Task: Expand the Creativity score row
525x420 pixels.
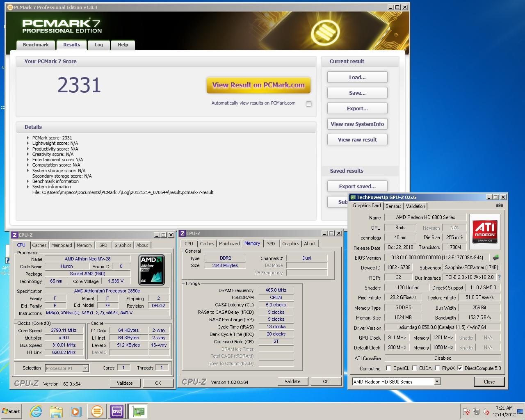Action: [x=28, y=154]
